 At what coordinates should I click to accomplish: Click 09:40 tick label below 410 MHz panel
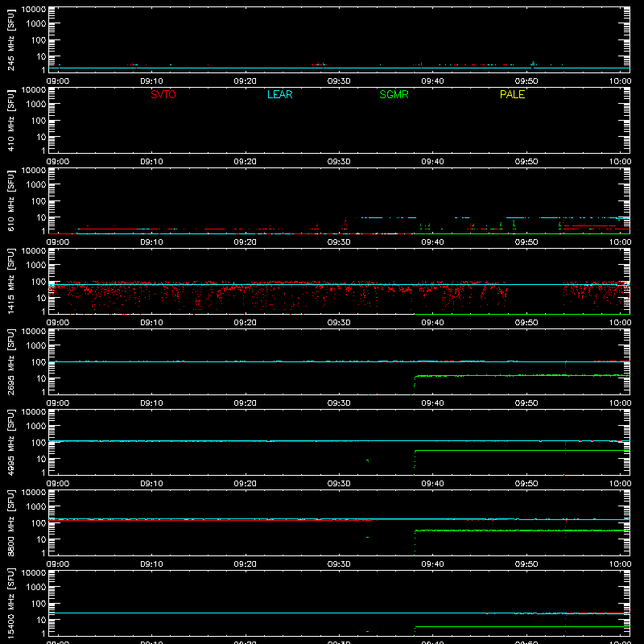pos(432,162)
